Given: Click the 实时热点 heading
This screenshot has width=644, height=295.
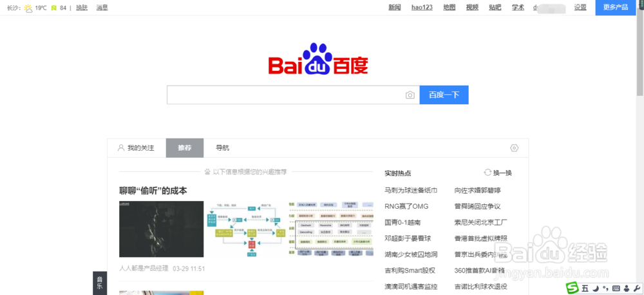Looking at the screenshot, I should [397, 173].
